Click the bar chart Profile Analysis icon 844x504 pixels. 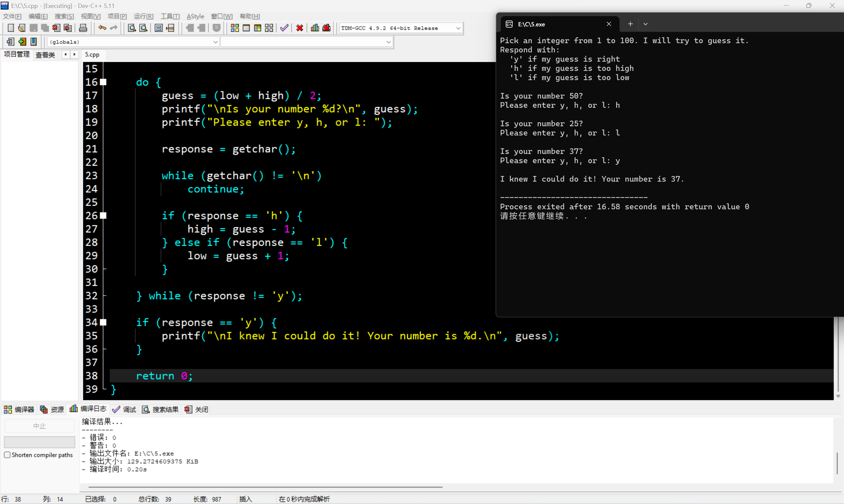pos(315,28)
